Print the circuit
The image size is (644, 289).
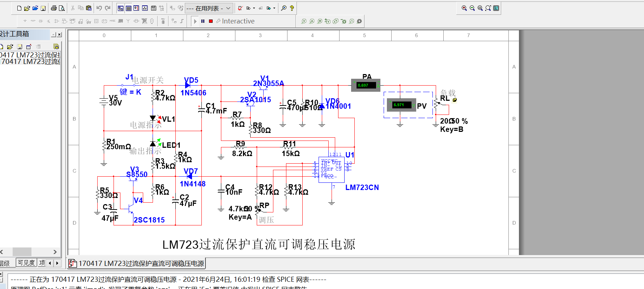54,8
